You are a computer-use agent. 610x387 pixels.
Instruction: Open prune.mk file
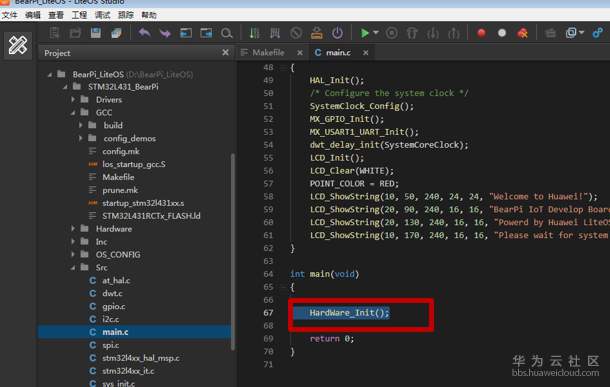[120, 190]
